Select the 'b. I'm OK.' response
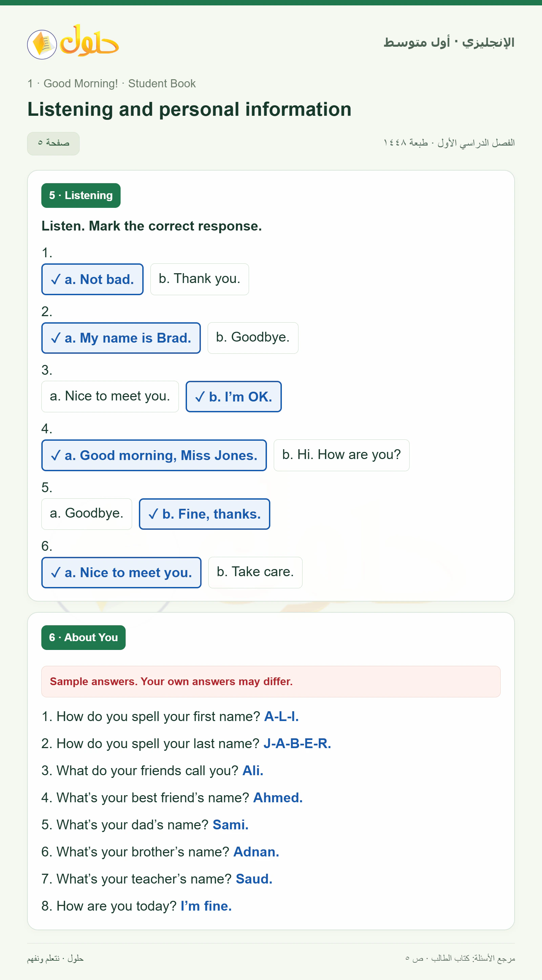 pyautogui.click(x=234, y=396)
